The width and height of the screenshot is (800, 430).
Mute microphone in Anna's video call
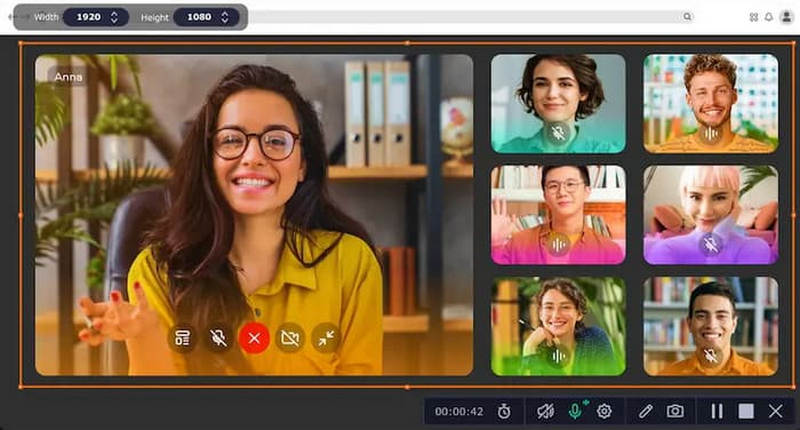click(x=218, y=338)
